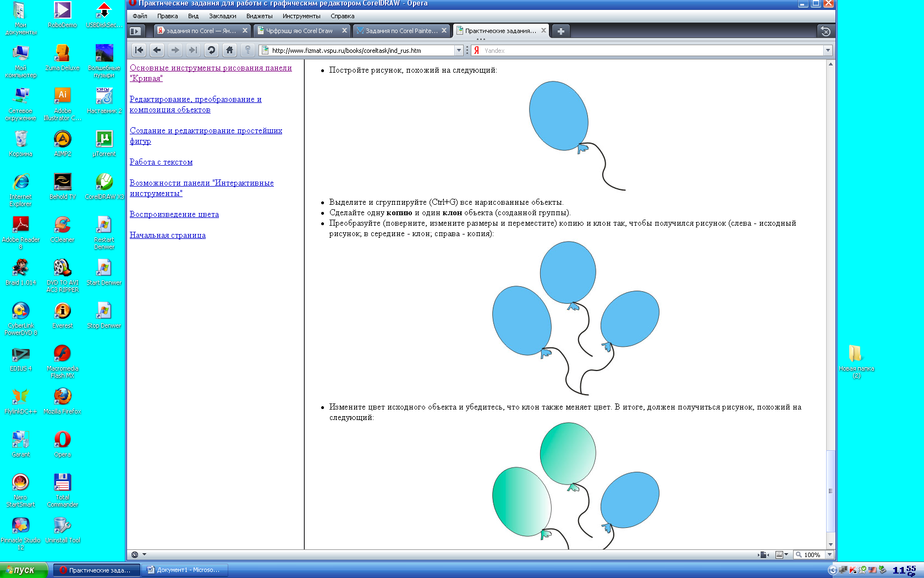Viewport: 924px width, 578px height.
Task: Open link 'Создание и редактирование простейших фигур'
Action: coord(206,136)
